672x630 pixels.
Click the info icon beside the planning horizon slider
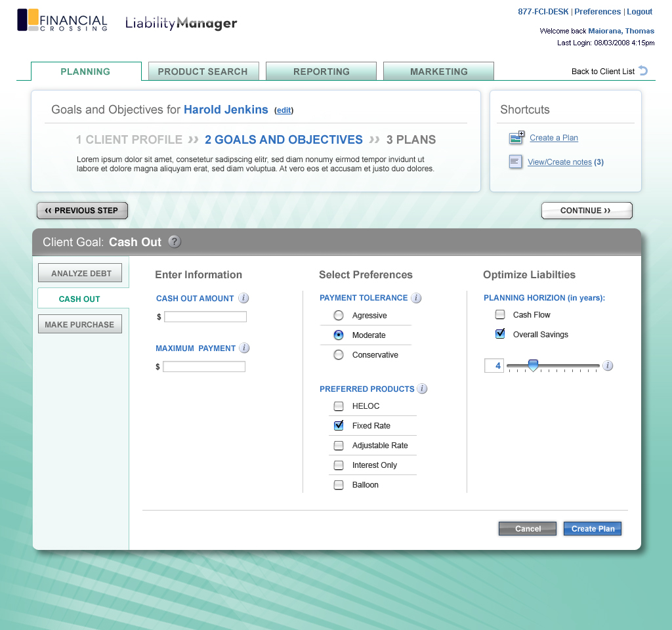pyautogui.click(x=608, y=366)
